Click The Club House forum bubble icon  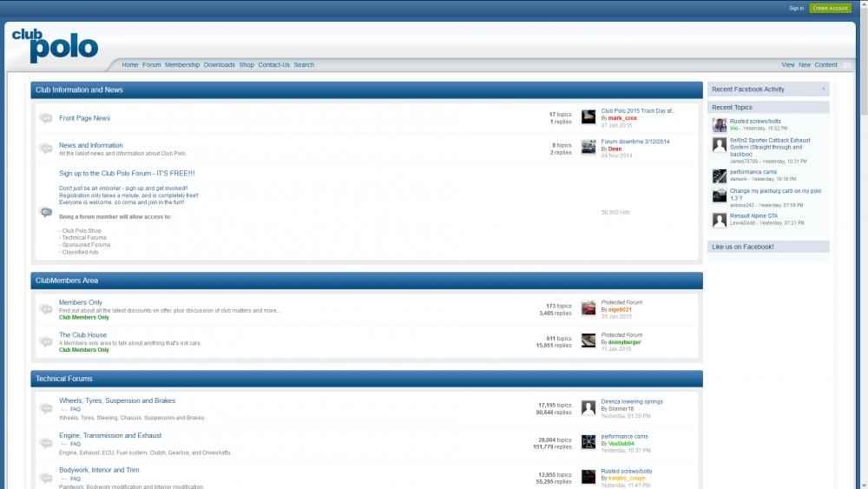[47, 341]
